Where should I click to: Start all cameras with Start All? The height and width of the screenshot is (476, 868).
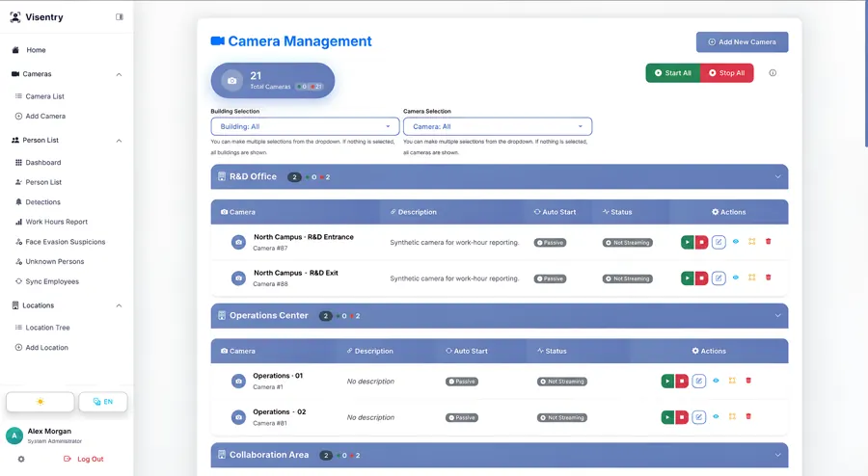(672, 73)
